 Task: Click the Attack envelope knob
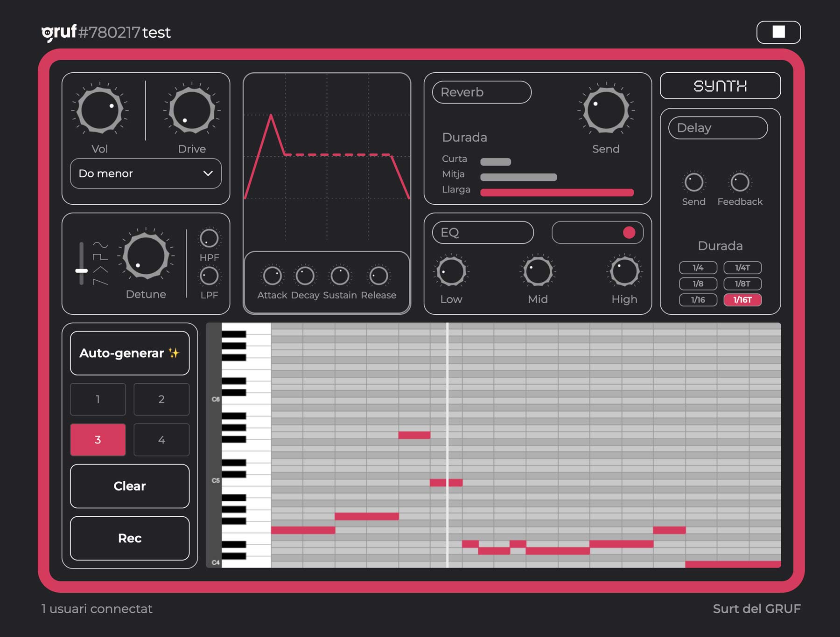272,276
